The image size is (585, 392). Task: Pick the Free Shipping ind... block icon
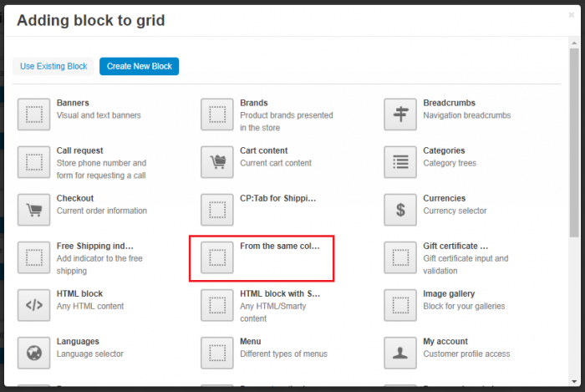pos(34,257)
